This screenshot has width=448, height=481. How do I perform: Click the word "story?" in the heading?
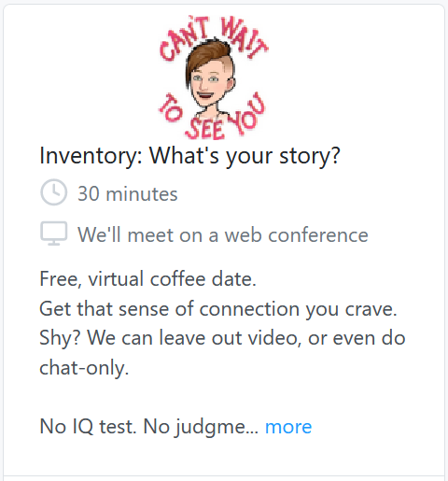310,155
